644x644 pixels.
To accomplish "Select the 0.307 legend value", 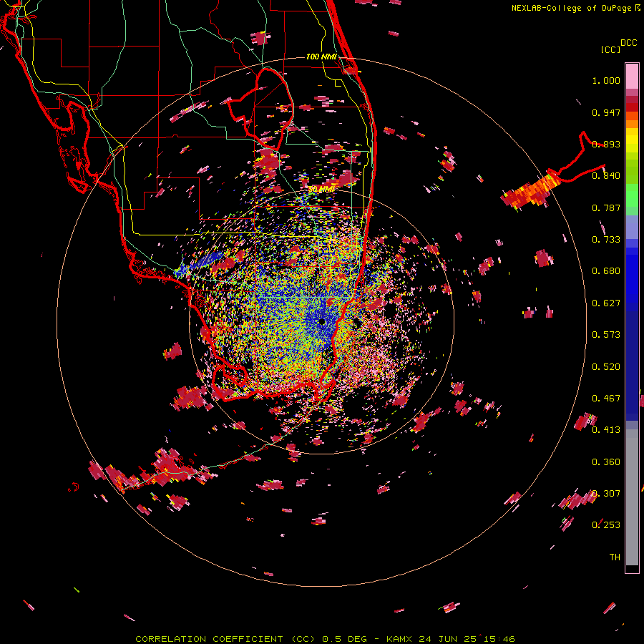I will (x=606, y=494).
